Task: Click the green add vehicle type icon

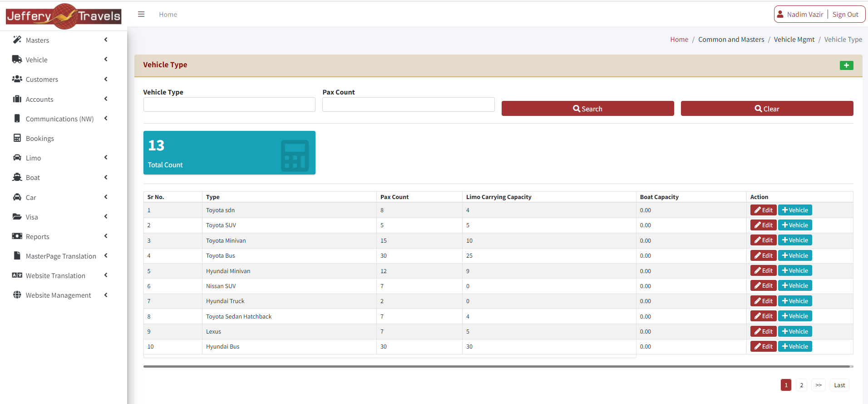Action: [846, 65]
